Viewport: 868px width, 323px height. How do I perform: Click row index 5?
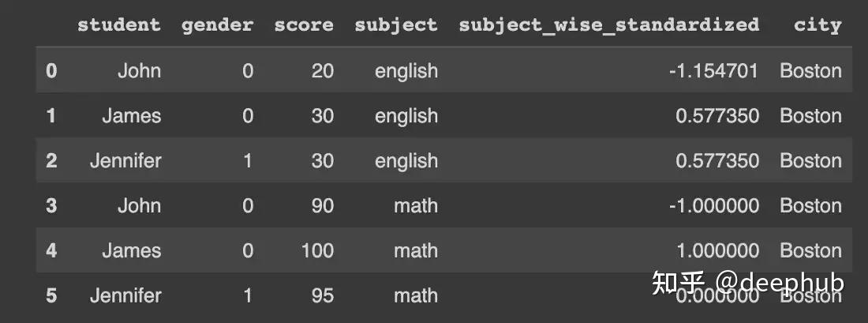(51, 296)
